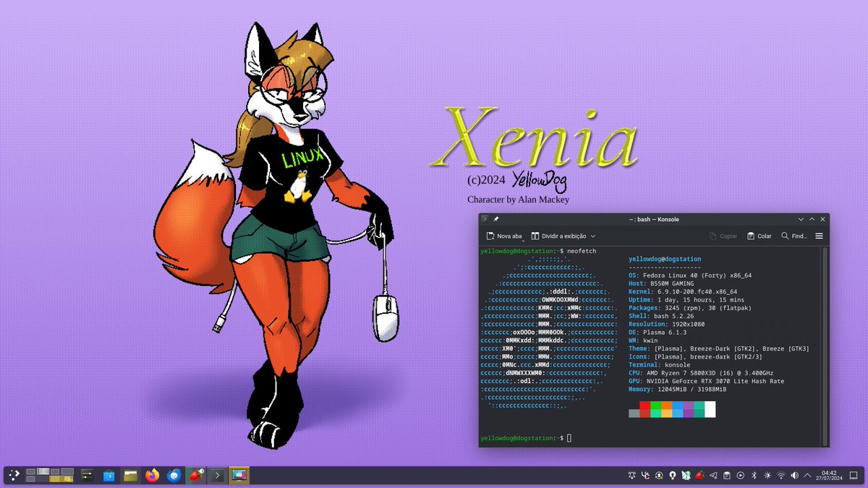Expand hidden system tray icons

coord(807,475)
